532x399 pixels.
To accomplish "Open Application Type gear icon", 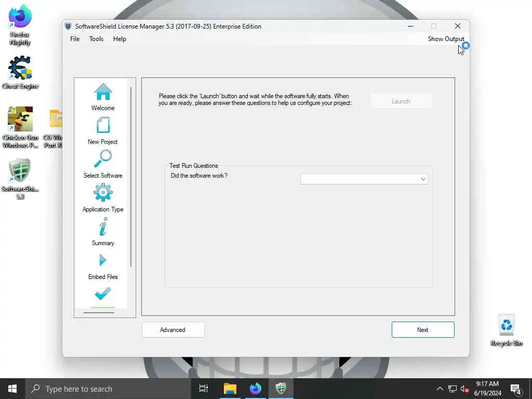I will 103,192.
